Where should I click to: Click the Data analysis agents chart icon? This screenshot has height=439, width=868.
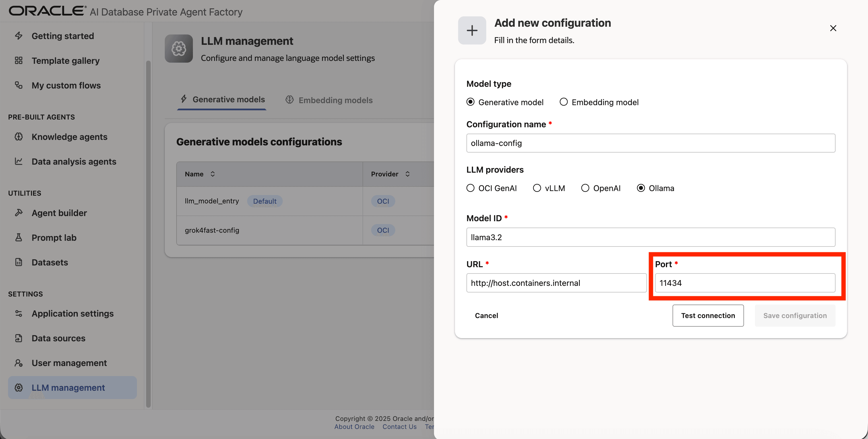click(19, 161)
